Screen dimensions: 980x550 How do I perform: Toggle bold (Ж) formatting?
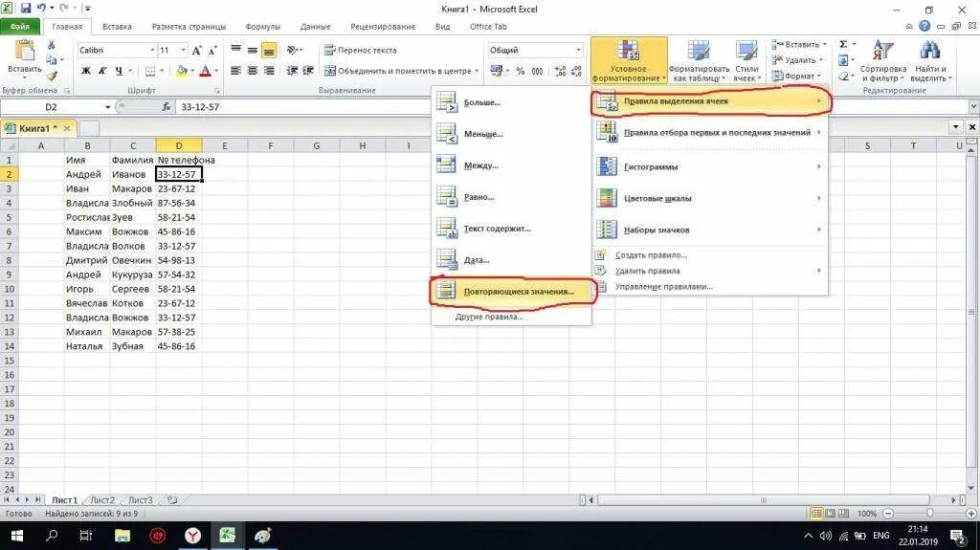(85, 71)
